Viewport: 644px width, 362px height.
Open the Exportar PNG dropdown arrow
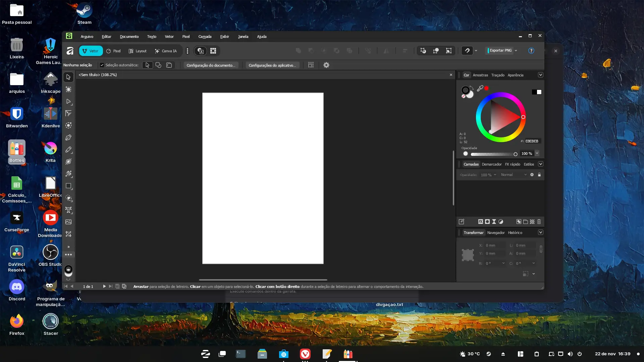tap(516, 51)
